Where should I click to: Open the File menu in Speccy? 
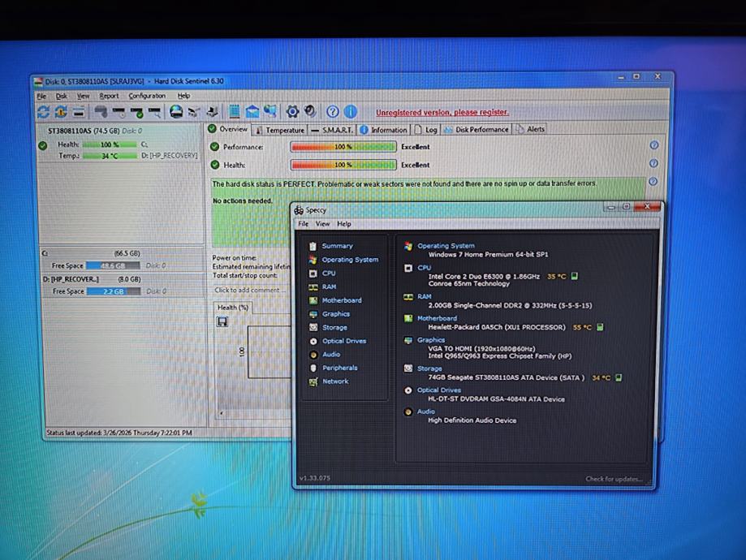point(303,224)
